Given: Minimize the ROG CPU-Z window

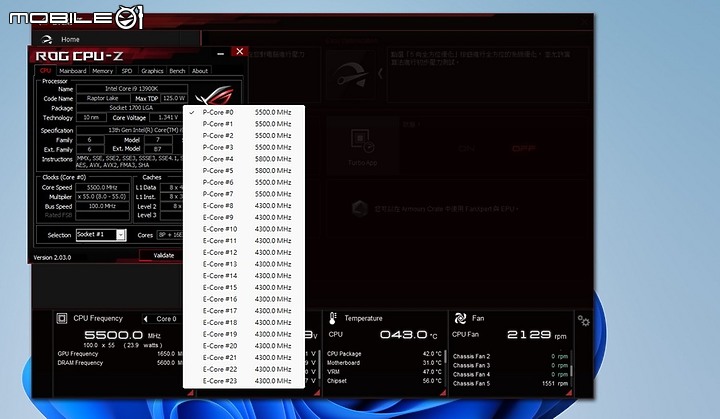Looking at the screenshot, I should tap(220, 54).
